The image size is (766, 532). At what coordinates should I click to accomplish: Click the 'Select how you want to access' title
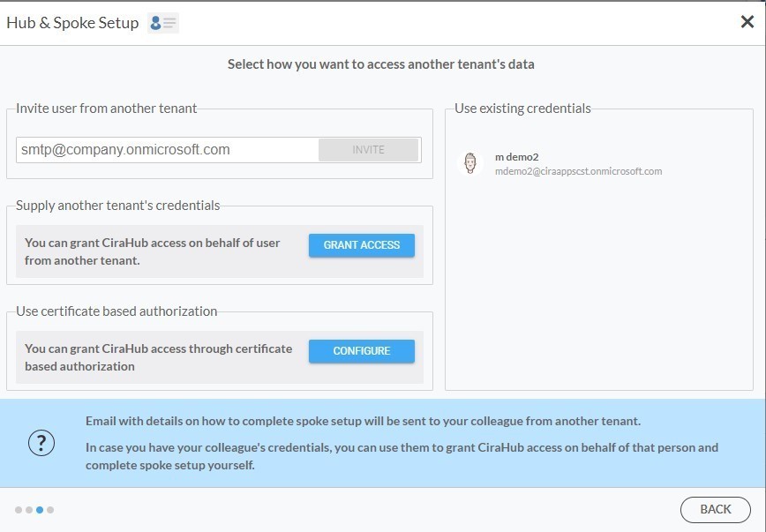click(380, 64)
